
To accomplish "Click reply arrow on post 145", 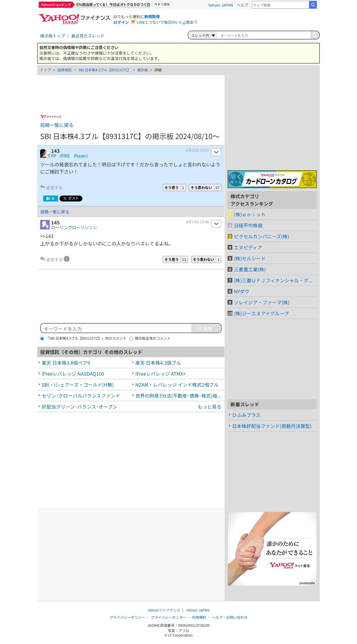I will click(43, 259).
